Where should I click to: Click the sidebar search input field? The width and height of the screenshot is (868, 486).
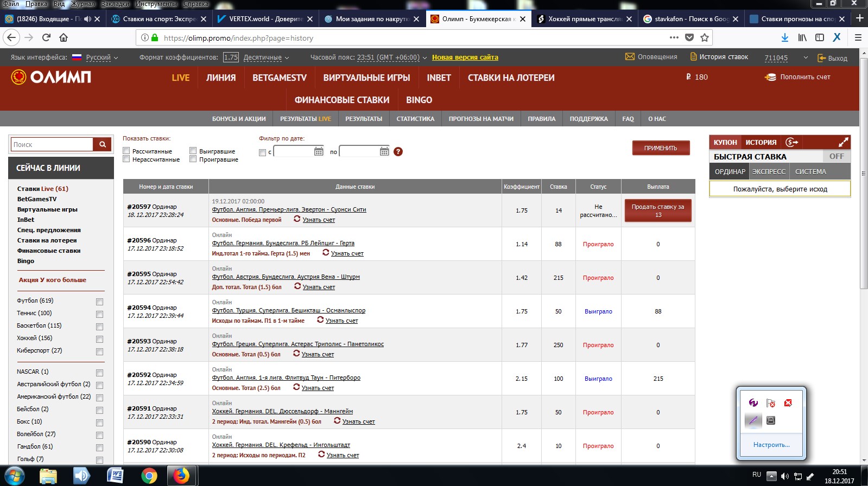(x=52, y=144)
